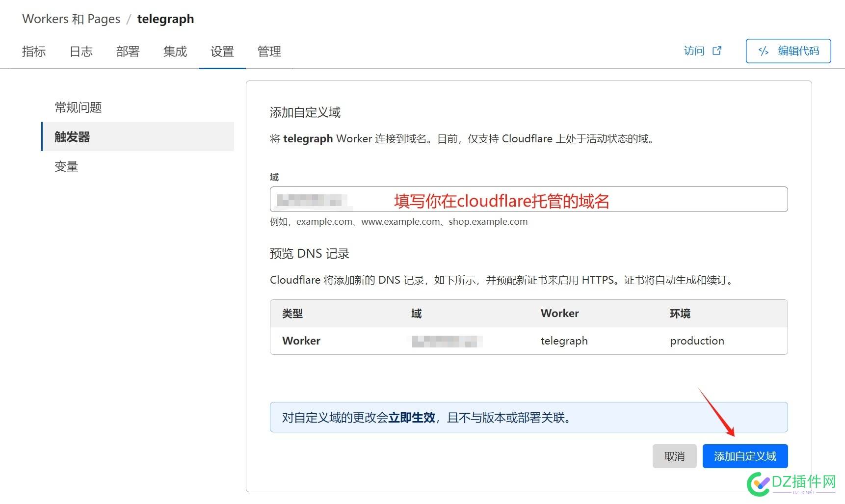
Task: Click the external link icon beside 访问
Action: click(x=717, y=51)
